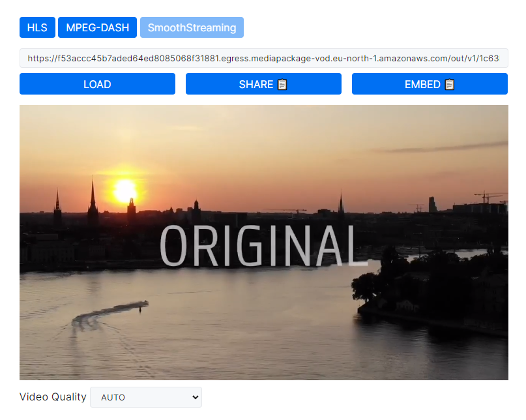Click the AUTO value in quality selector
526x420 pixels.
(113, 397)
